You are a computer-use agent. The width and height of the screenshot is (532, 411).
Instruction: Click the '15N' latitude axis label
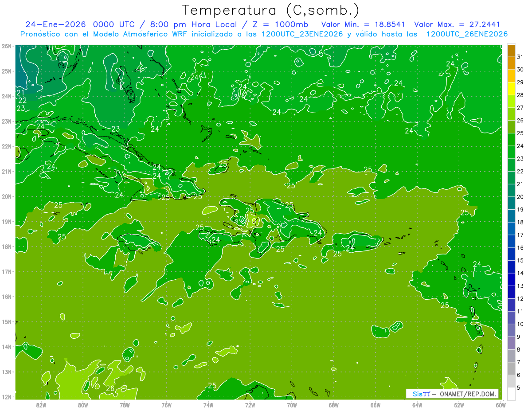(7, 322)
